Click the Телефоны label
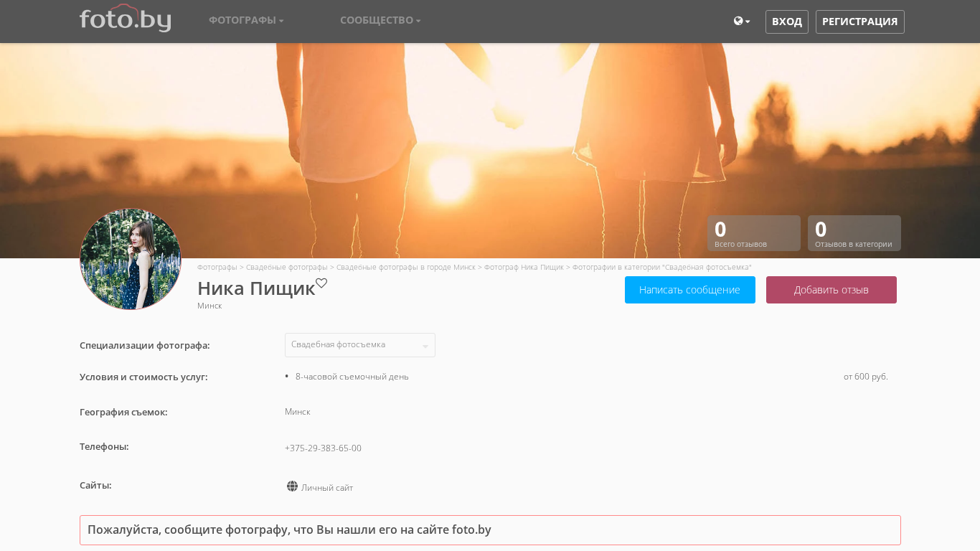The image size is (980, 551). 104,447
